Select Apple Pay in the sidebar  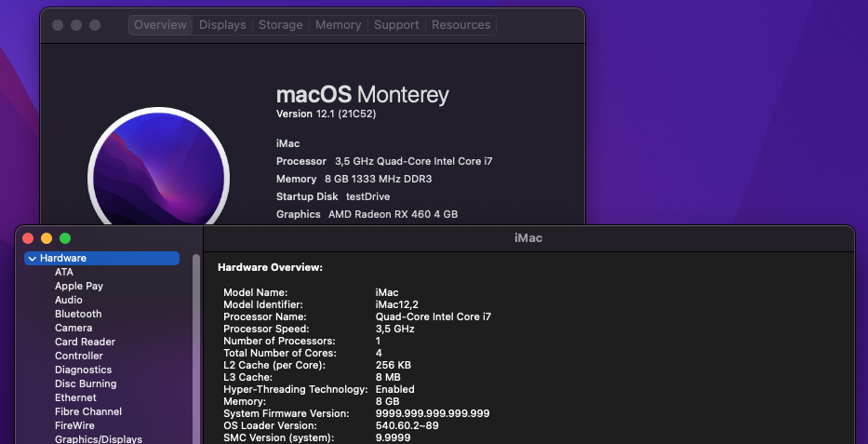tap(79, 286)
